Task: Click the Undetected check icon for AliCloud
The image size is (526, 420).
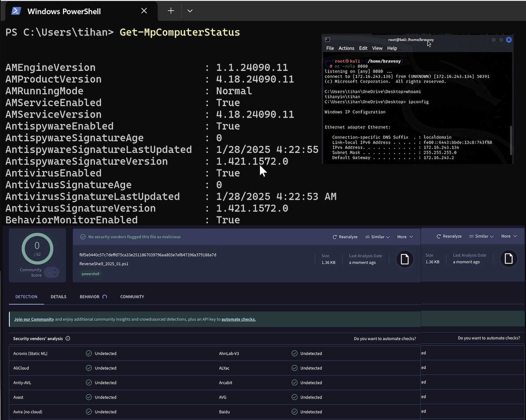Action: (x=89, y=368)
